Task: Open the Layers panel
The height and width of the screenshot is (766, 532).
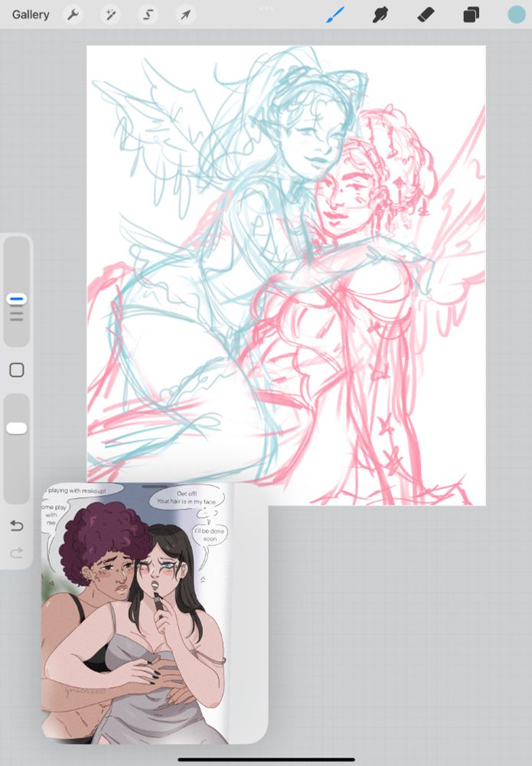Action: click(x=471, y=15)
